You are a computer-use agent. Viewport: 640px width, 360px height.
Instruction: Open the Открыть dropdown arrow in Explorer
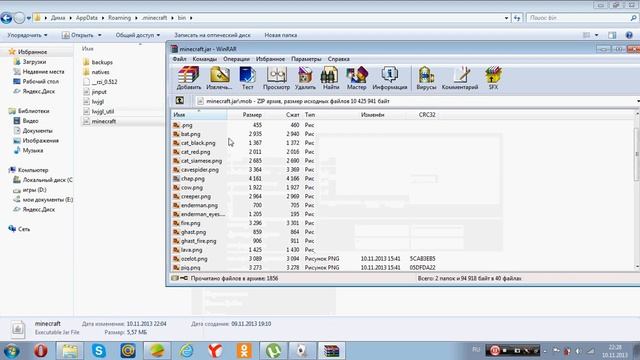(x=100, y=35)
